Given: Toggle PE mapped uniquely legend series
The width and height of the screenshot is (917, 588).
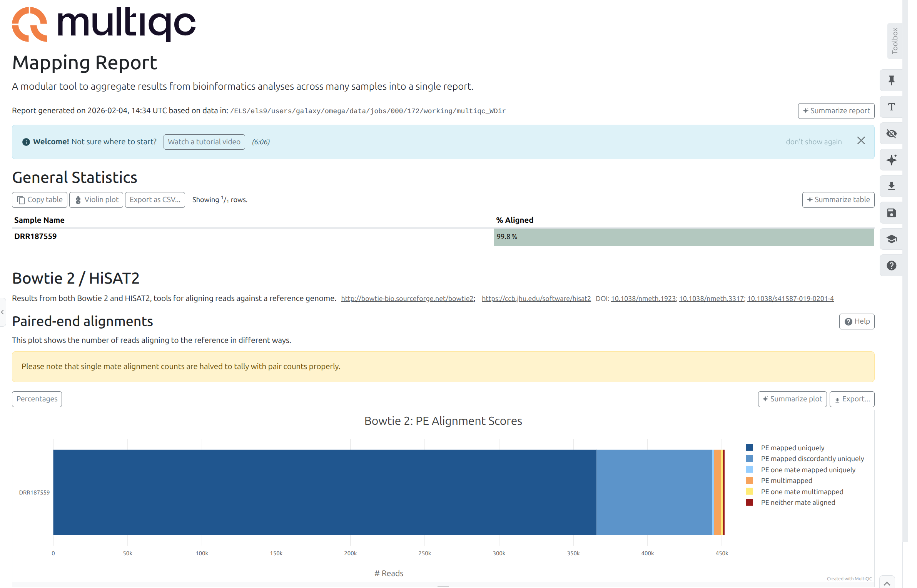Looking at the screenshot, I should 792,448.
